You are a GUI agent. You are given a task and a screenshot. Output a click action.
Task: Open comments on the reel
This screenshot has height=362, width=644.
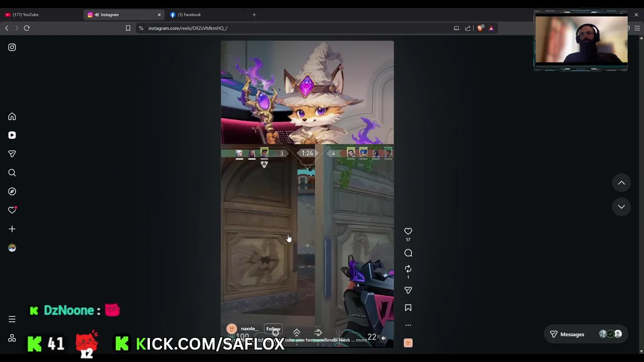pyautogui.click(x=408, y=253)
